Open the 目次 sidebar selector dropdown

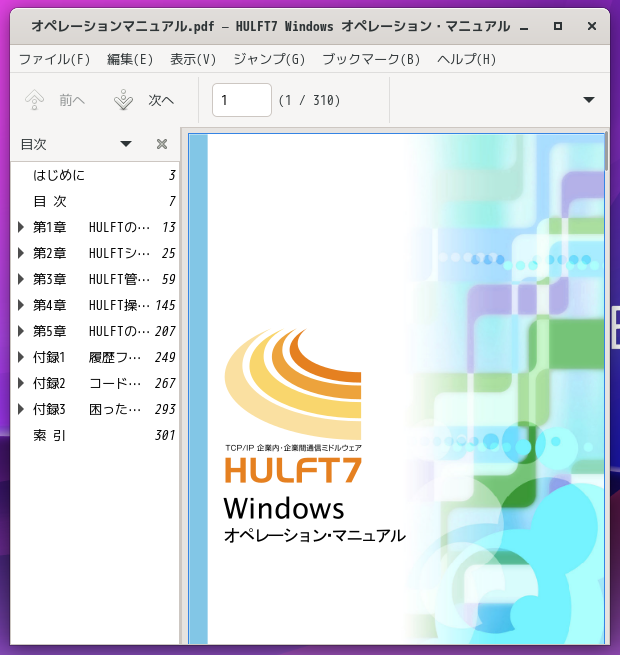coord(126,144)
